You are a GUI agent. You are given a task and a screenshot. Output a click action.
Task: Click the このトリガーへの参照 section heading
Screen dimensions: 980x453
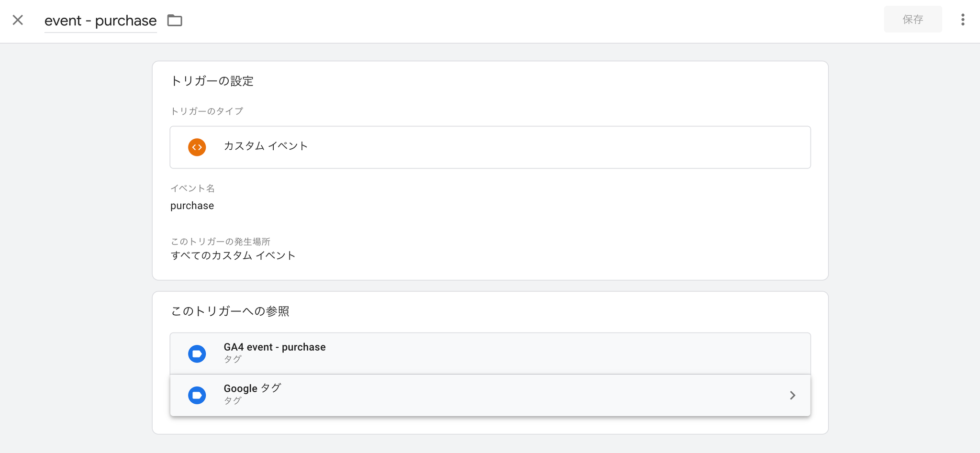230,311
